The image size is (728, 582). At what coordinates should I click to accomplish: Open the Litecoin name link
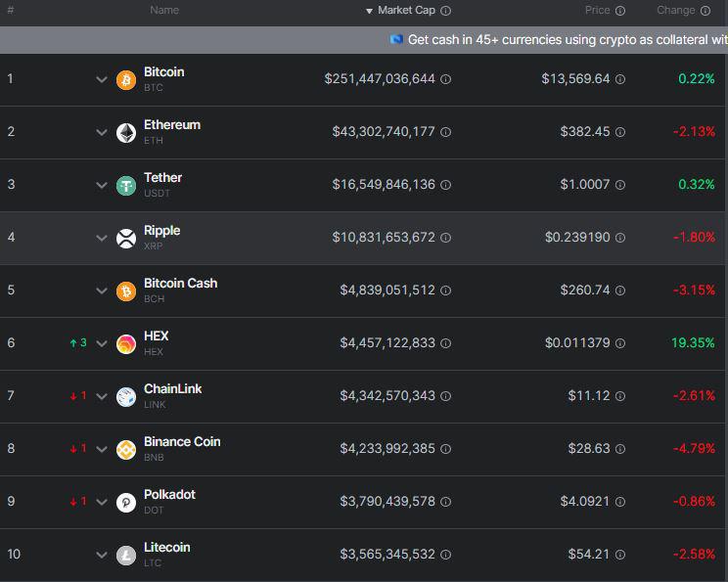click(x=167, y=548)
